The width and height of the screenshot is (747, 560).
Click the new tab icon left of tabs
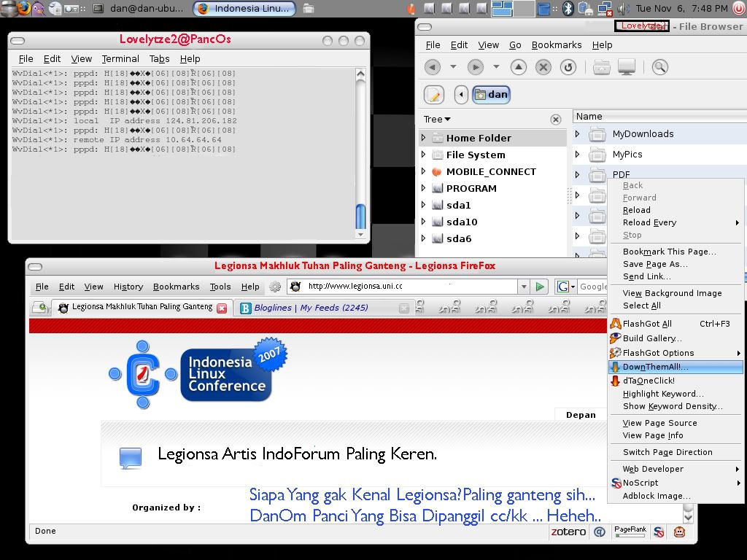[x=41, y=308]
